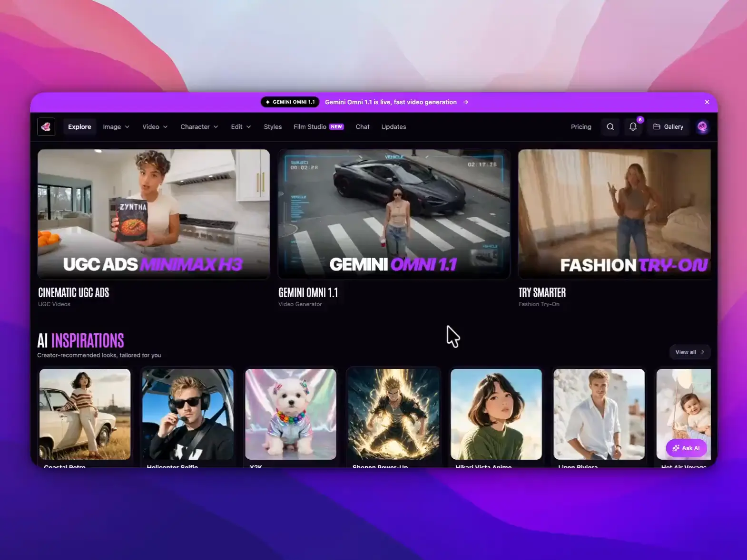Image resolution: width=747 pixels, height=560 pixels.
Task: Open the Ask AI assistant button
Action: 686,448
